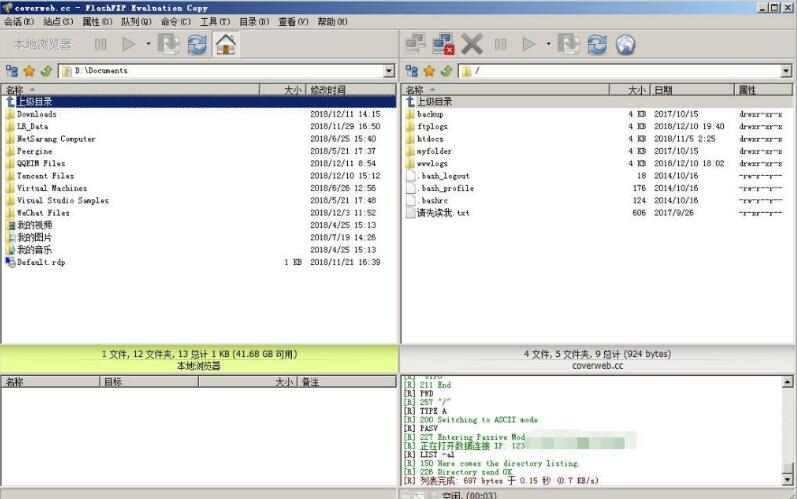797x499 pixels.
Task: Open the remote path dropdown
Action: 785,71
